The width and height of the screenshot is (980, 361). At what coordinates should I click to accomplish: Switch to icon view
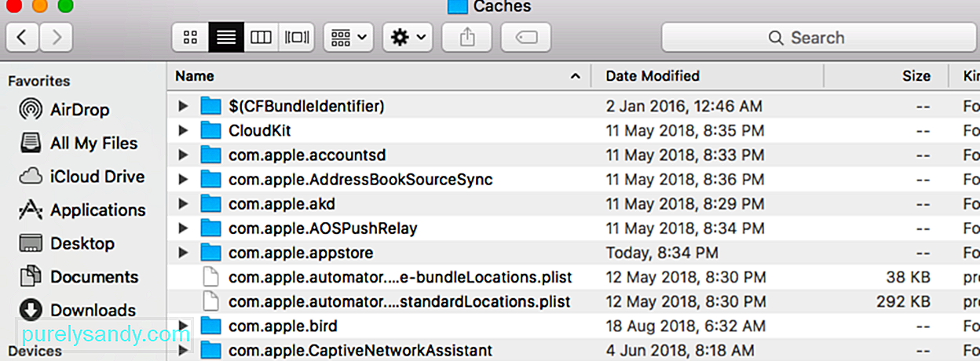tap(190, 37)
